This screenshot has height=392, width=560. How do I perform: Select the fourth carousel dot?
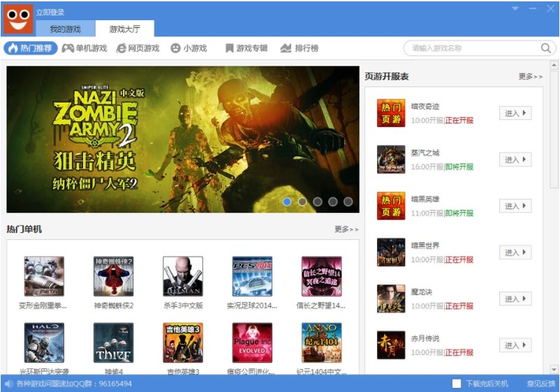tap(333, 202)
